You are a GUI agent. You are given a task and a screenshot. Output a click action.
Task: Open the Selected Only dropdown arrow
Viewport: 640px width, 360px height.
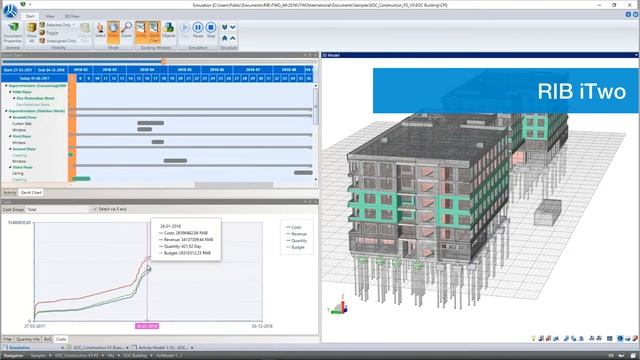74,25
